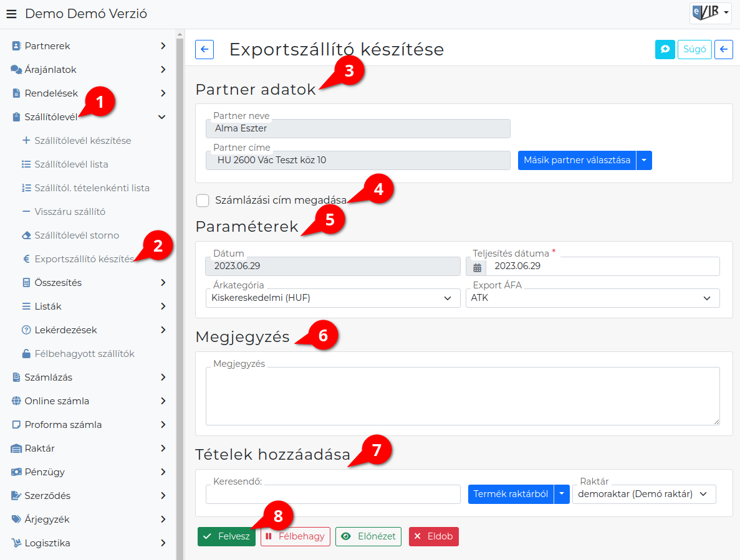Click the Listák lines icon
Viewport: 740px width, 560px height.
pyautogui.click(x=26, y=306)
